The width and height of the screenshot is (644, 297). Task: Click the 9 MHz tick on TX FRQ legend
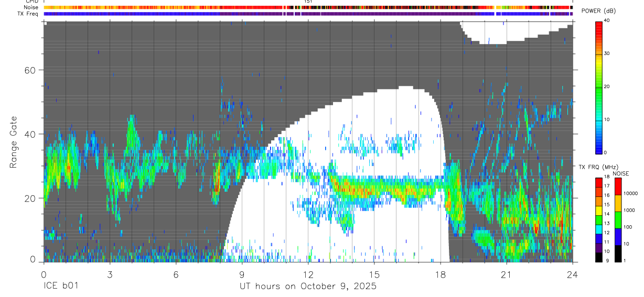tap(607, 261)
